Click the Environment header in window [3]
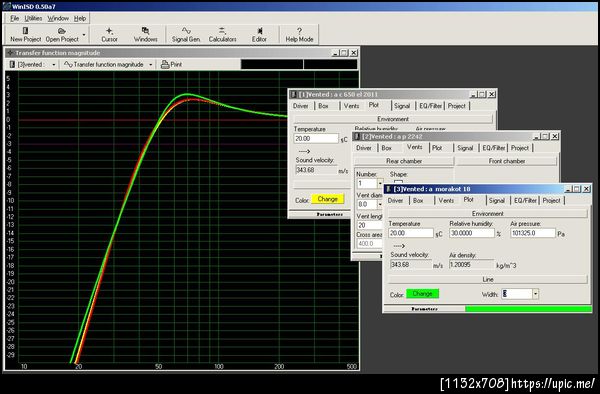 (488, 213)
